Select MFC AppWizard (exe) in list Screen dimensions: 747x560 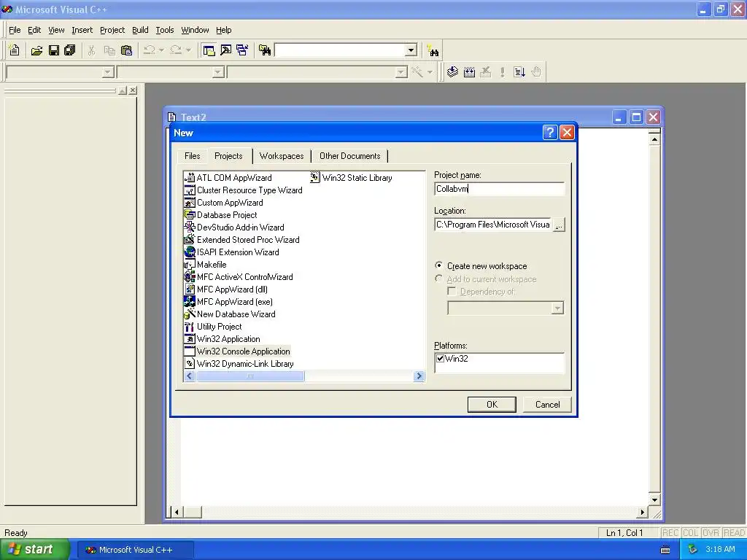click(x=228, y=302)
